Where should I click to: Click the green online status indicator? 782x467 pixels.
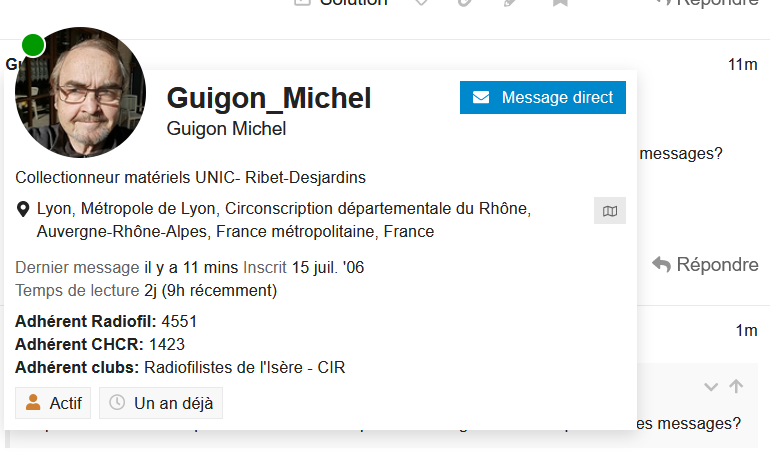(33, 44)
